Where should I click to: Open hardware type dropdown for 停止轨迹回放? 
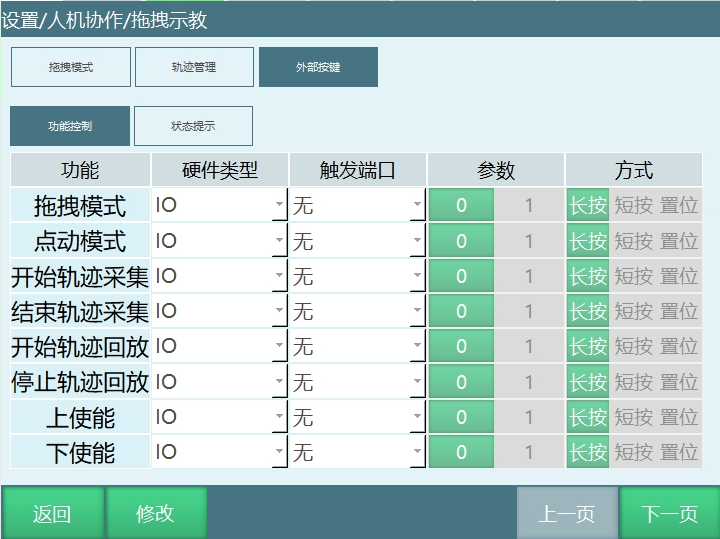point(219,382)
